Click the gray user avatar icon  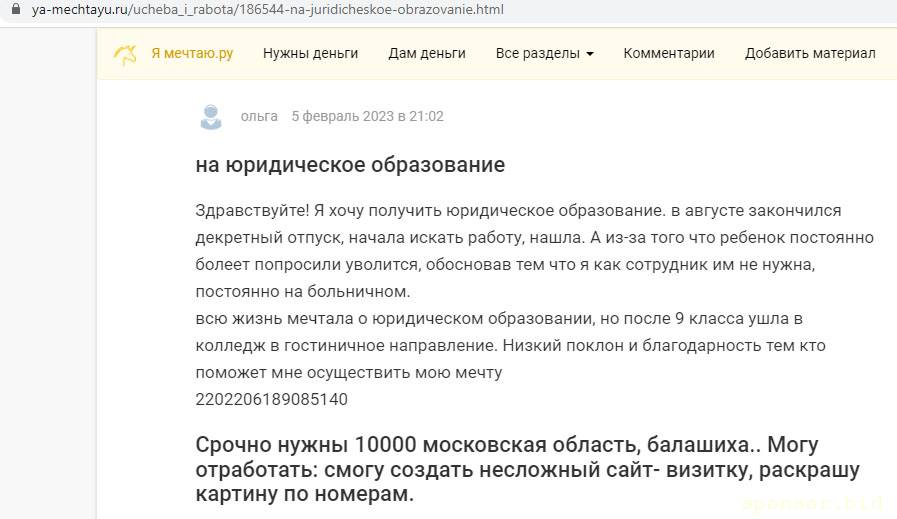click(x=210, y=117)
